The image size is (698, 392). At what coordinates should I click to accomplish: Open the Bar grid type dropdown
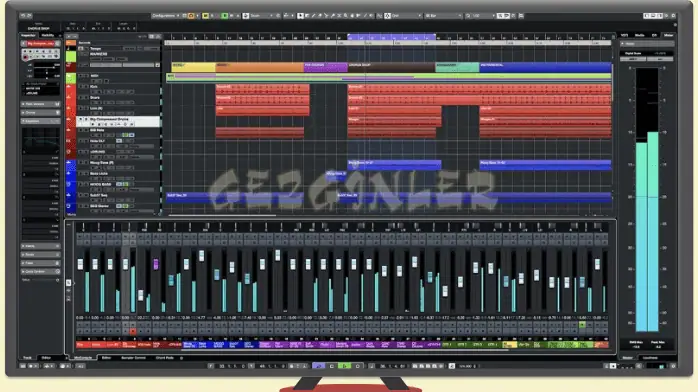tap(443, 16)
